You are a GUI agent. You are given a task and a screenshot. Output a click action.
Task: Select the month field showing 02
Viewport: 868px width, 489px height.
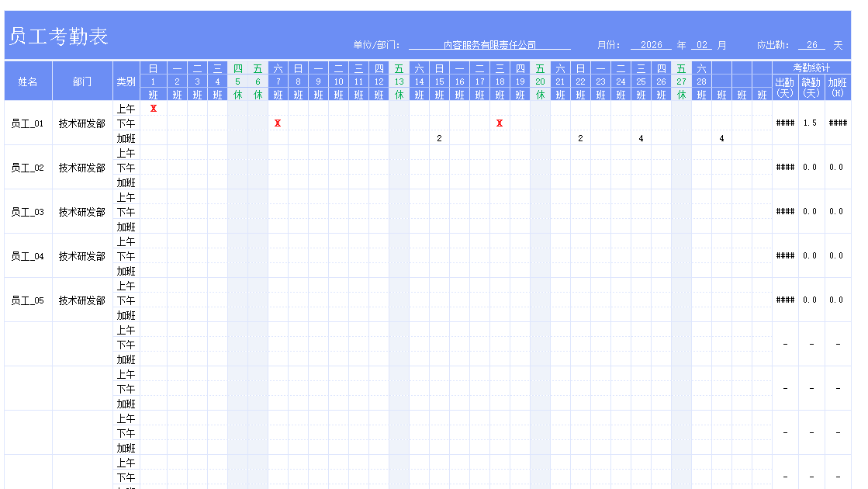(701, 45)
